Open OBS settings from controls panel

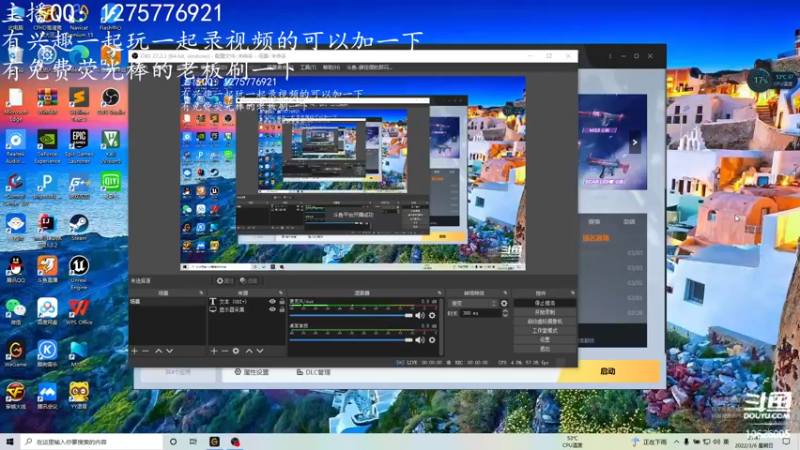(545, 340)
